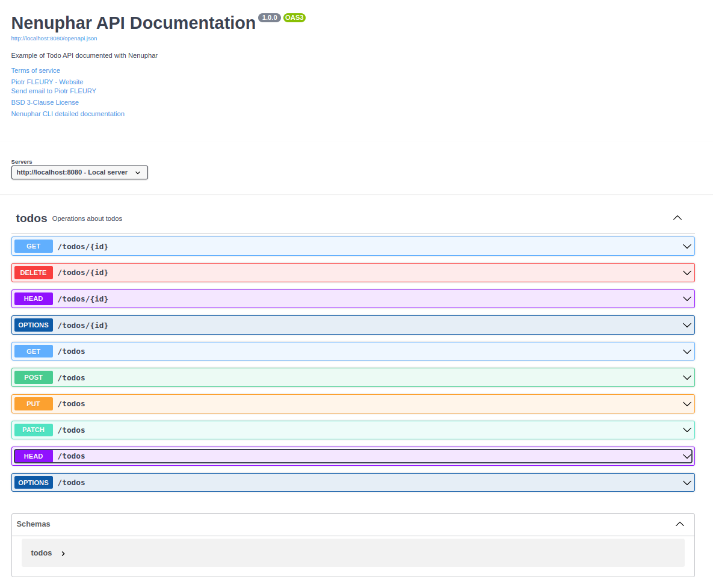
Task: Expand the HEAD /todos chevron
Action: (687, 456)
